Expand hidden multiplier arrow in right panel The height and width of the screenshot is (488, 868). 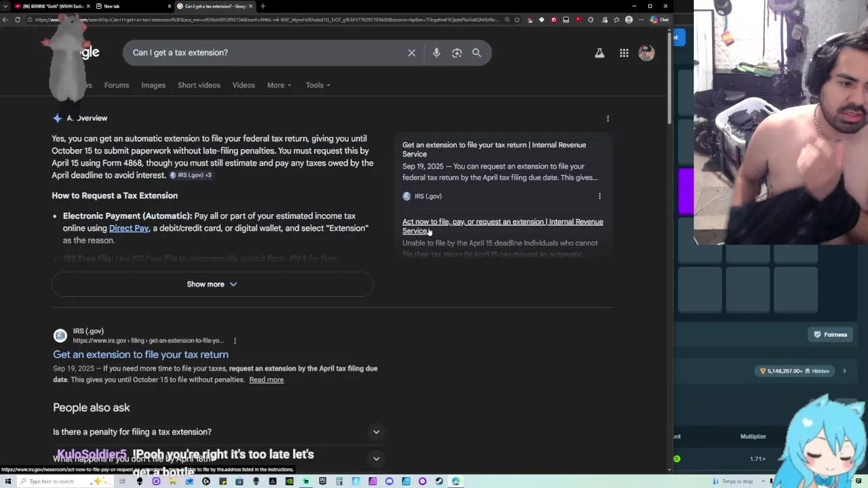click(x=844, y=371)
